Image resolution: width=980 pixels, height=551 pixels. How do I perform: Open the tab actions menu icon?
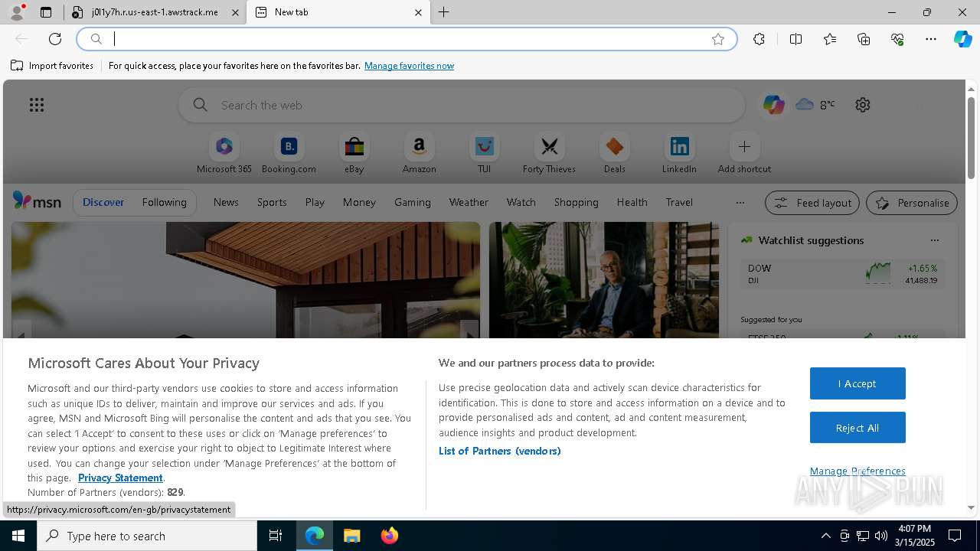(46, 12)
